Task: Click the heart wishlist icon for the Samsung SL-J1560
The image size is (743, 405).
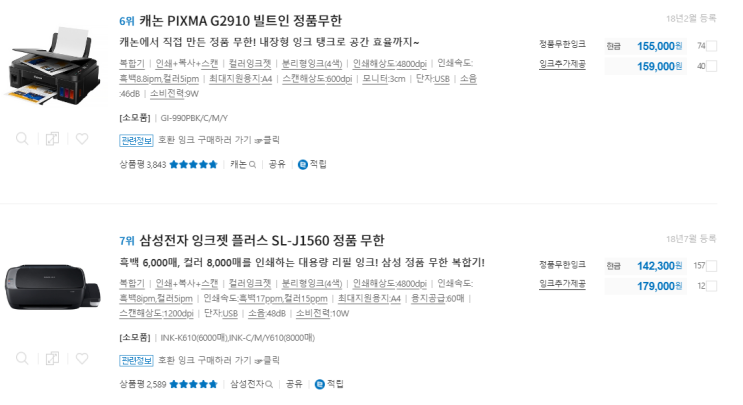Action: point(81,358)
